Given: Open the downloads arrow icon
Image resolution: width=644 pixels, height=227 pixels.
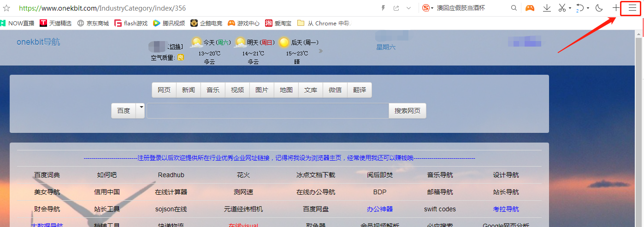Looking at the screenshot, I should pyautogui.click(x=547, y=8).
